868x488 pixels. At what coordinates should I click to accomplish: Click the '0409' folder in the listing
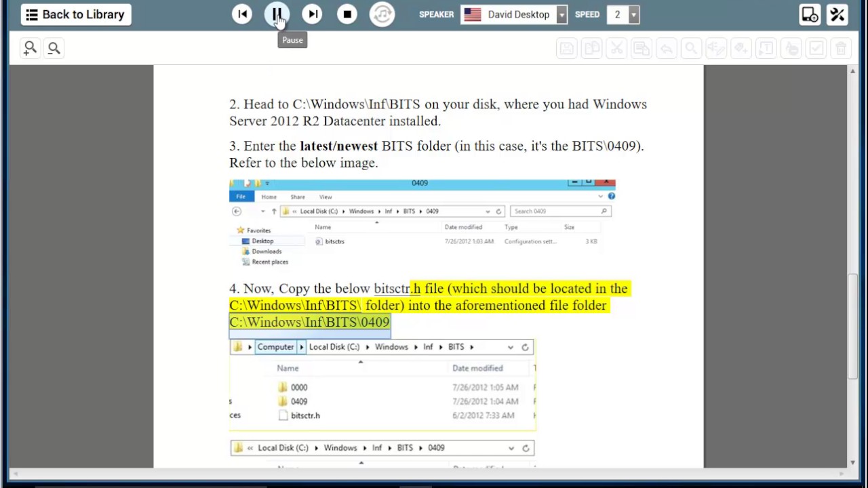point(293,401)
